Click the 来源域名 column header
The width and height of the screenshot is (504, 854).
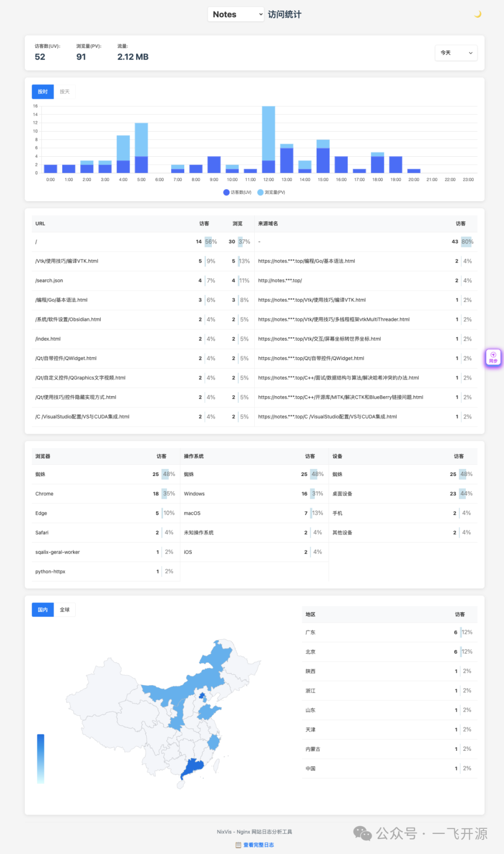pos(268,224)
